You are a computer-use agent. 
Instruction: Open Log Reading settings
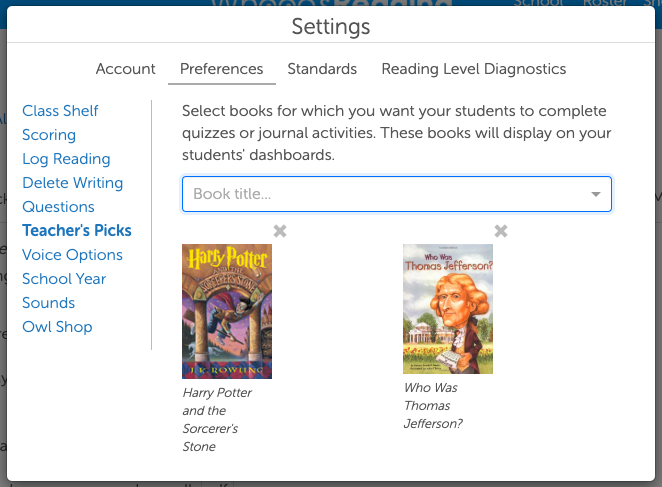tap(66, 159)
